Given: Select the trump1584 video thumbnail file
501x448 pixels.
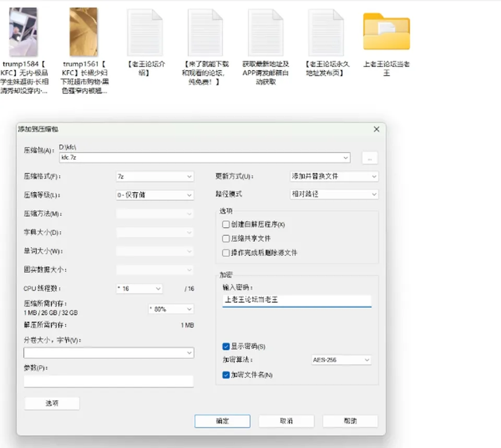Looking at the screenshot, I should (x=23, y=32).
